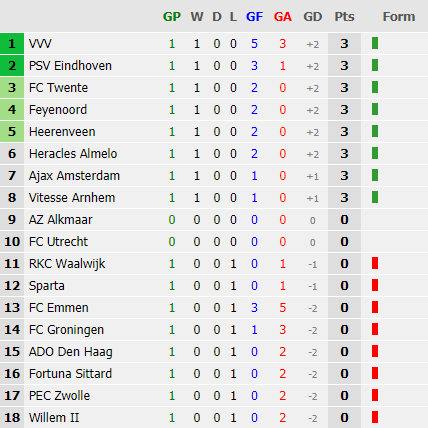428x428 pixels.
Task: Click Ajax Amsterdam's green form indicator
Action: coord(375,175)
